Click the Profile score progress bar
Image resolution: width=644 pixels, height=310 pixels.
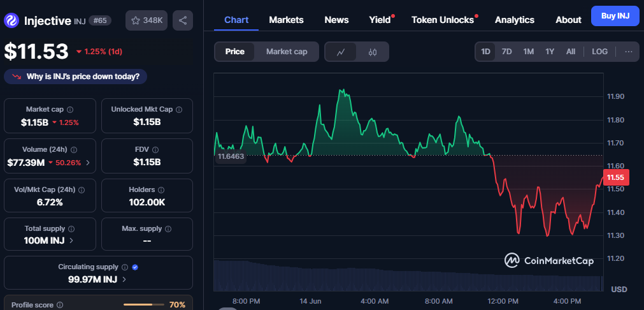(x=144, y=305)
